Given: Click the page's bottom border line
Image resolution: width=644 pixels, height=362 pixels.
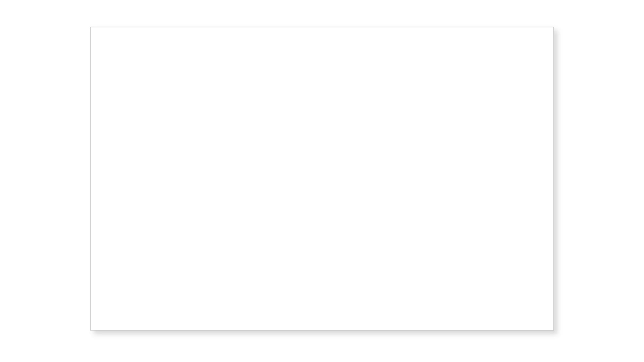Looking at the screenshot, I should pos(322,330).
